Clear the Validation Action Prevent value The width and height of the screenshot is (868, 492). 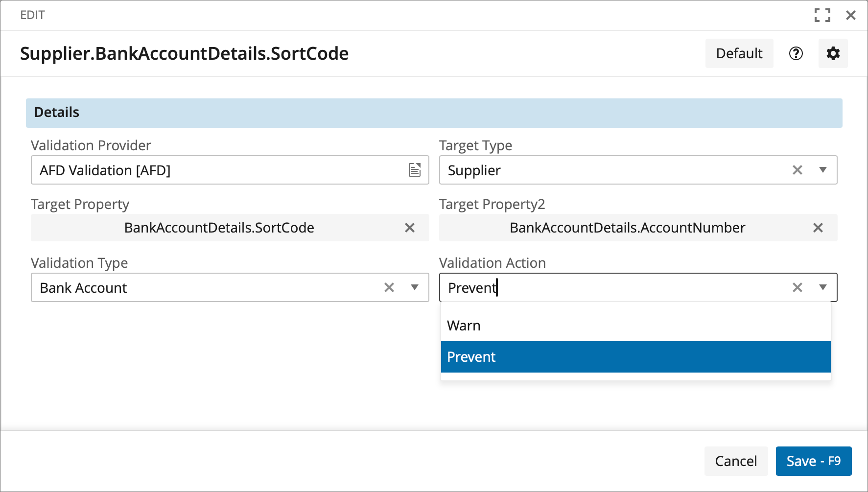pyautogui.click(x=797, y=287)
